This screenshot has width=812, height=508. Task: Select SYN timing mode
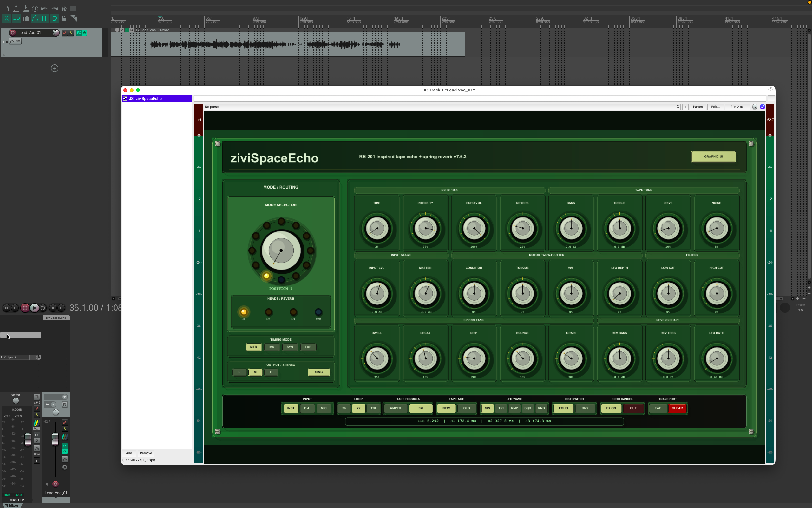click(x=290, y=347)
